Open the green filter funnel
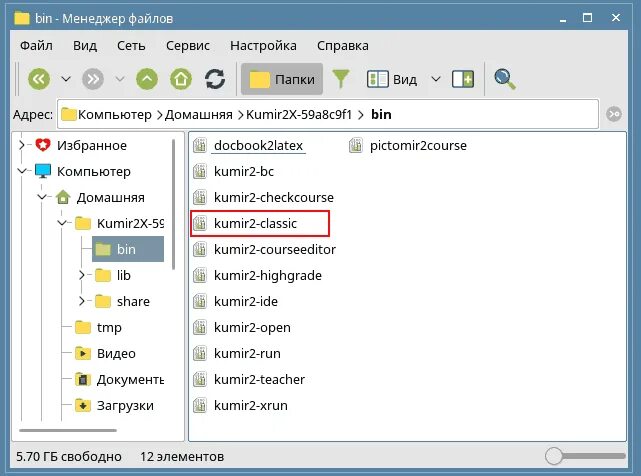641x476 pixels. 341,79
